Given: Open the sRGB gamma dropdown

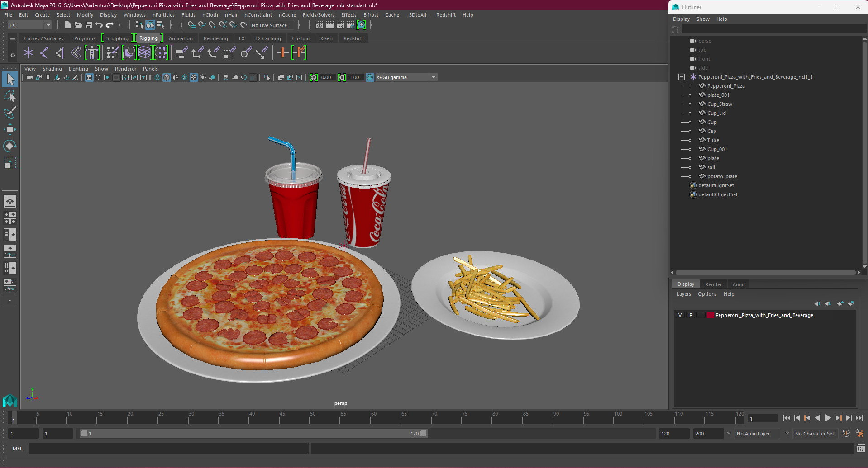Looking at the screenshot, I should pyautogui.click(x=406, y=77).
